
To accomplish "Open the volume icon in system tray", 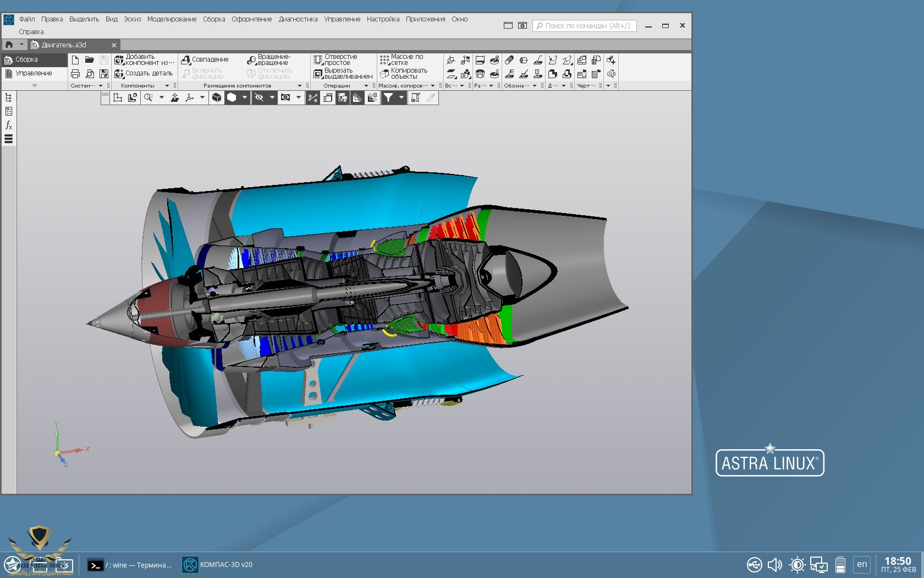I will [x=774, y=564].
